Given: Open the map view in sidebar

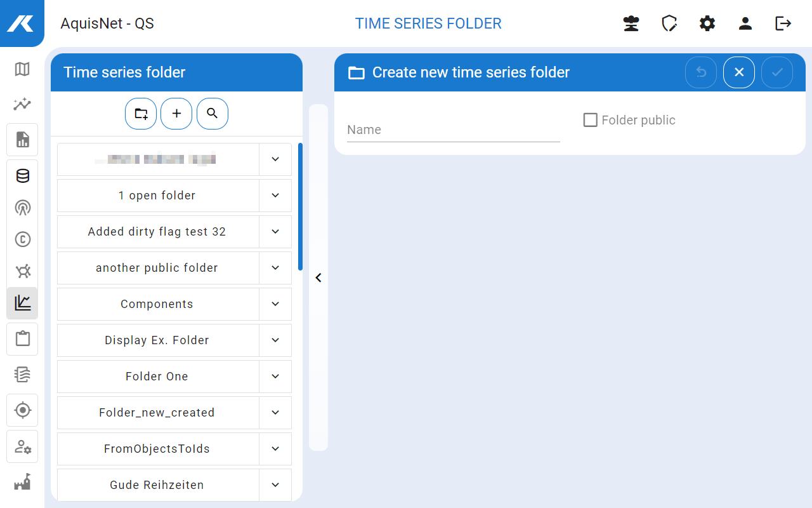Looking at the screenshot, I should tap(22, 69).
